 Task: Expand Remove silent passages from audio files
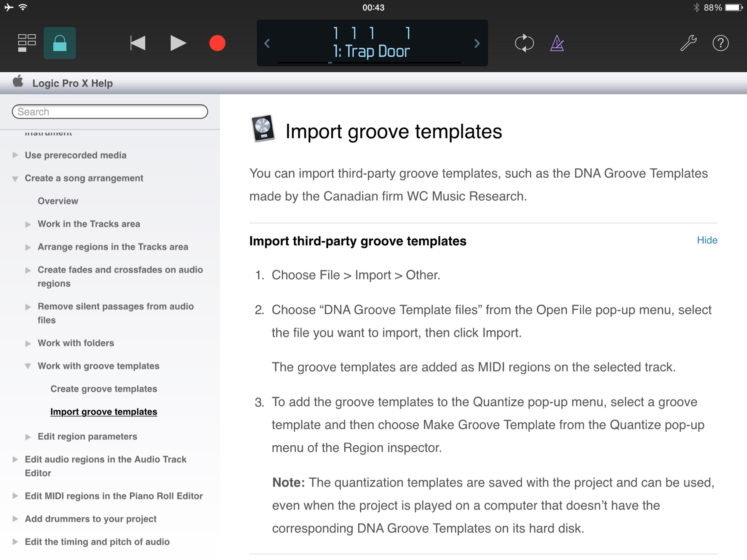28,307
